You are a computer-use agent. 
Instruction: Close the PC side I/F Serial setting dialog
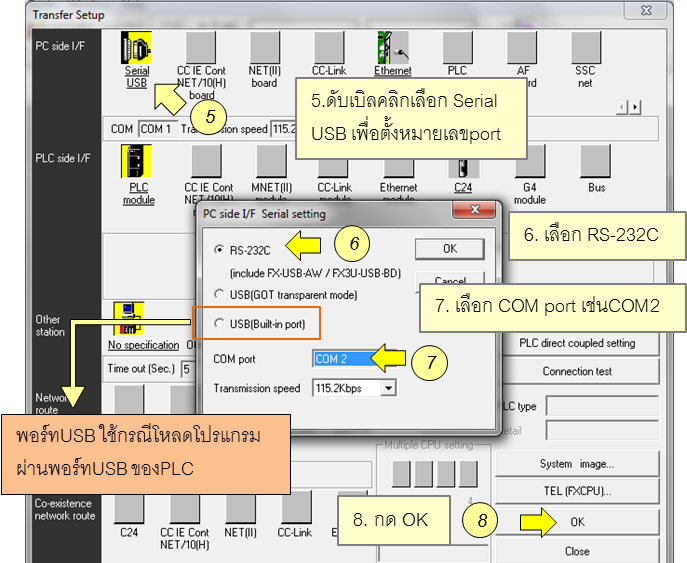pyautogui.click(x=475, y=209)
